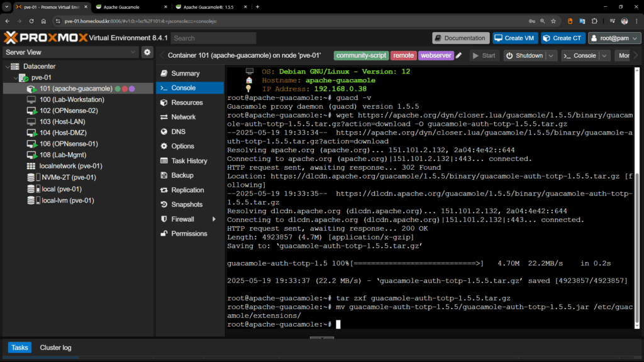The image size is (644, 362).
Task: Open the root@pam user menu
Action: [x=614, y=38]
